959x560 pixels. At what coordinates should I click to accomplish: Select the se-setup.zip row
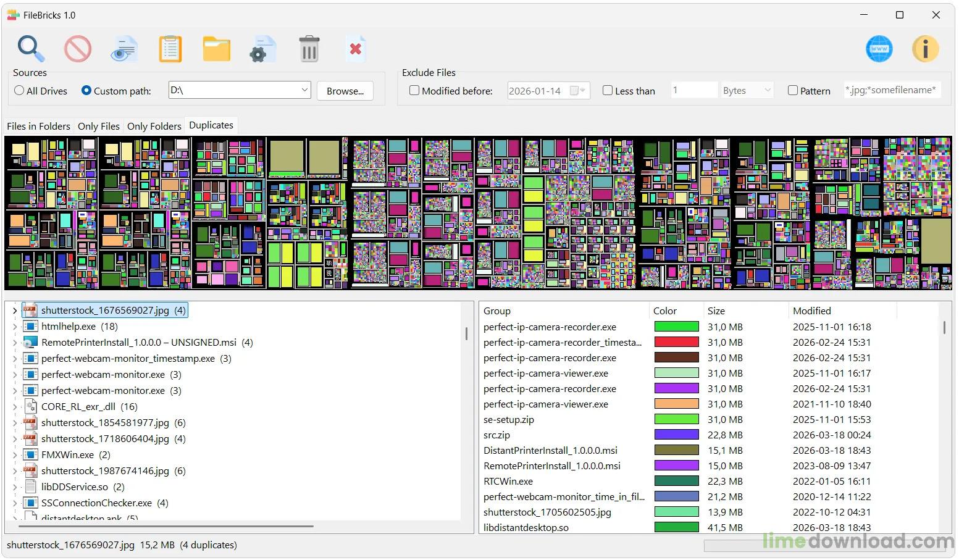coord(710,419)
